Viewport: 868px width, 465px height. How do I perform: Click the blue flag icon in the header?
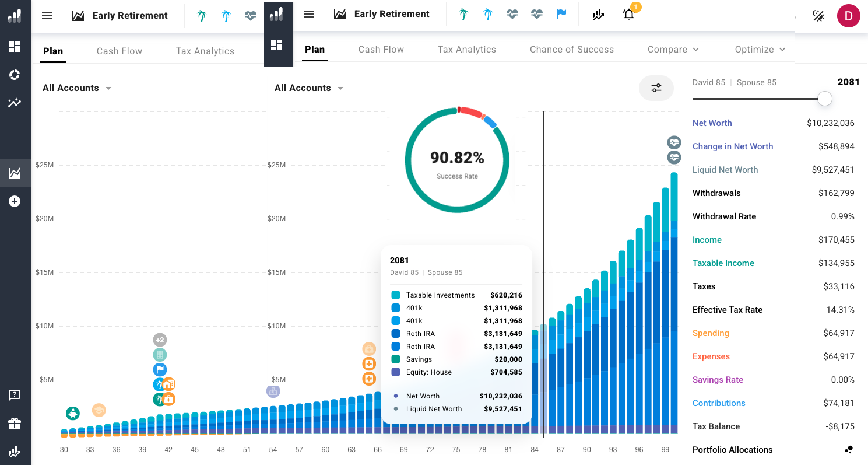click(561, 15)
